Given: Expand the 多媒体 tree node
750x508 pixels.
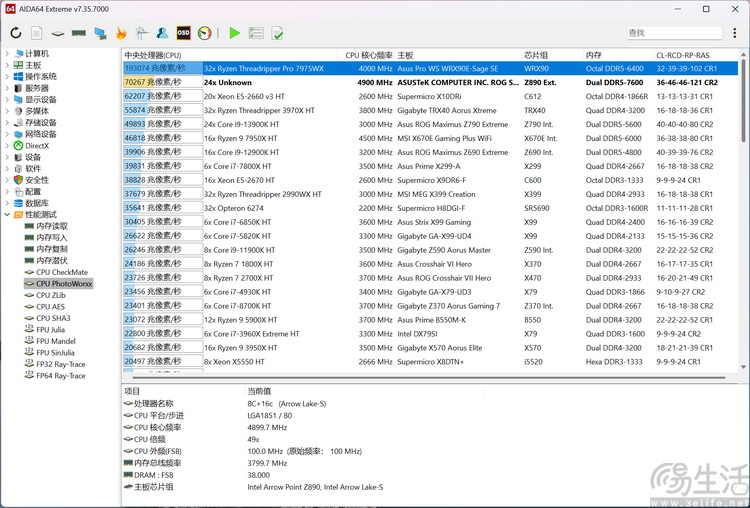Looking at the screenshot, I should point(7,111).
